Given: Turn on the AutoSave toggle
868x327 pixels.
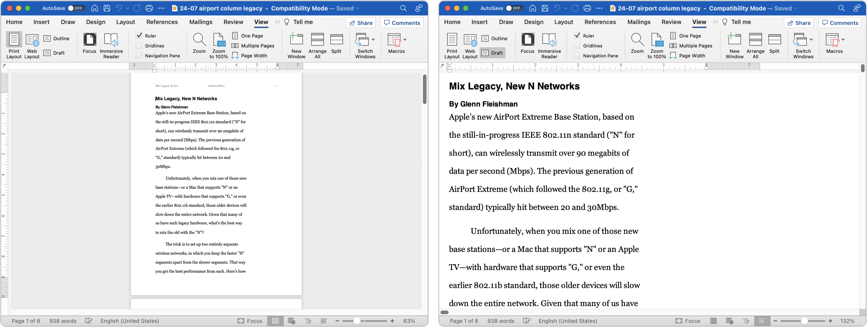Looking at the screenshot, I should click(76, 8).
